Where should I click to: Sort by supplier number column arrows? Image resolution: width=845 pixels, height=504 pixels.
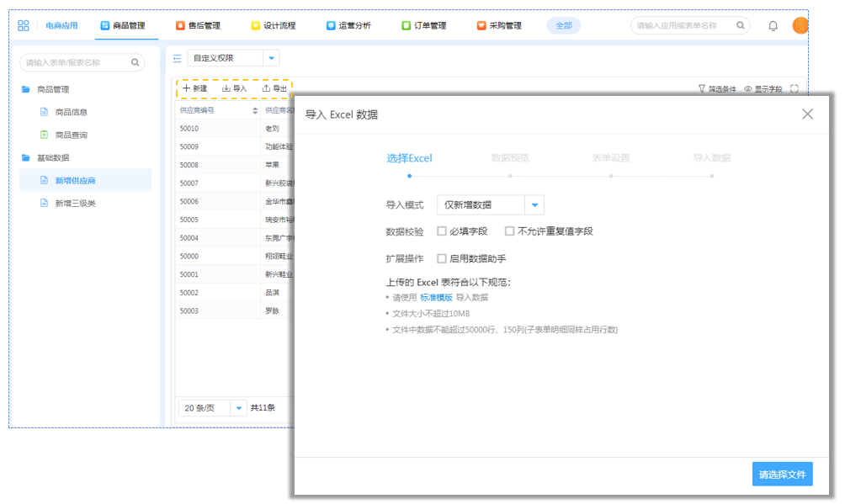pyautogui.click(x=255, y=110)
